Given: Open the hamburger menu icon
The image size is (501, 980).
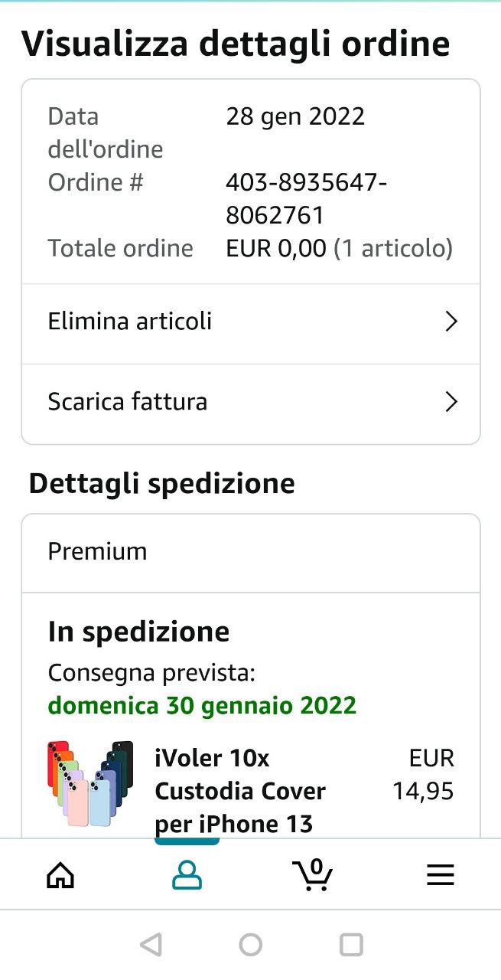Looking at the screenshot, I should 441,874.
